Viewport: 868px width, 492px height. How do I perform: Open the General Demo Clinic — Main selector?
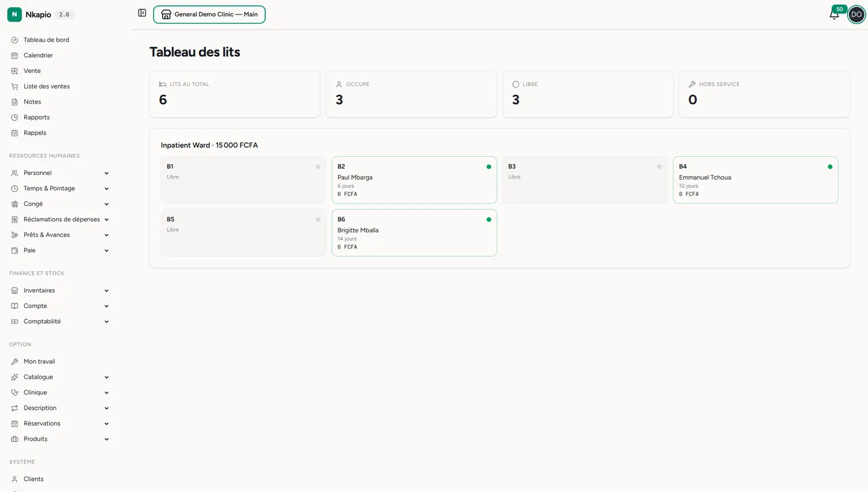click(209, 14)
